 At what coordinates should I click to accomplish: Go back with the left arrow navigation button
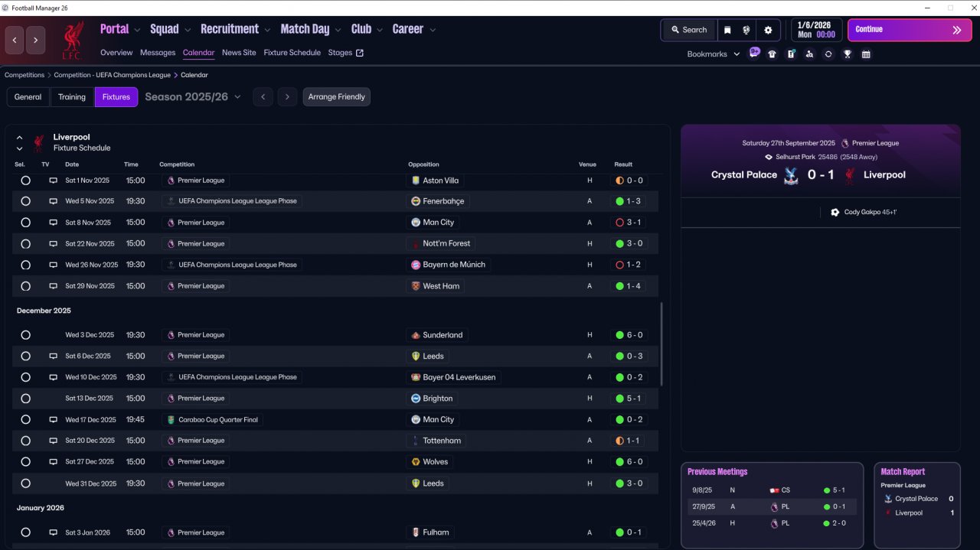click(x=15, y=41)
